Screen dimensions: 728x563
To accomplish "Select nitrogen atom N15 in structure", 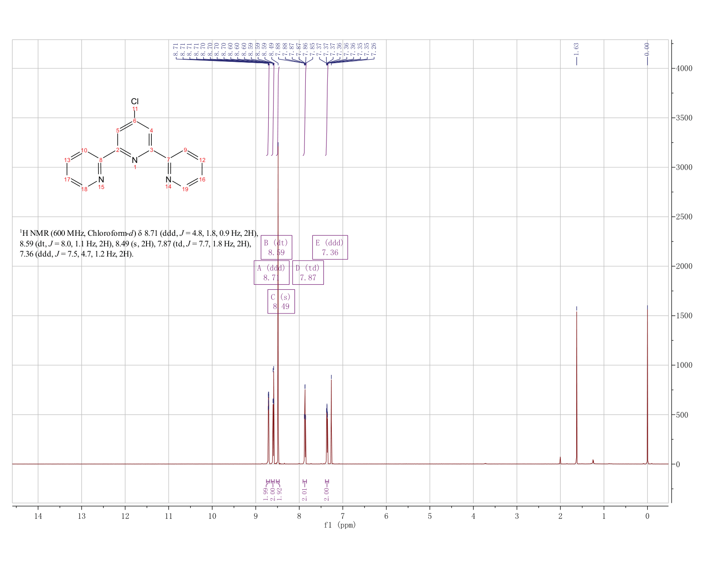I will point(101,180).
